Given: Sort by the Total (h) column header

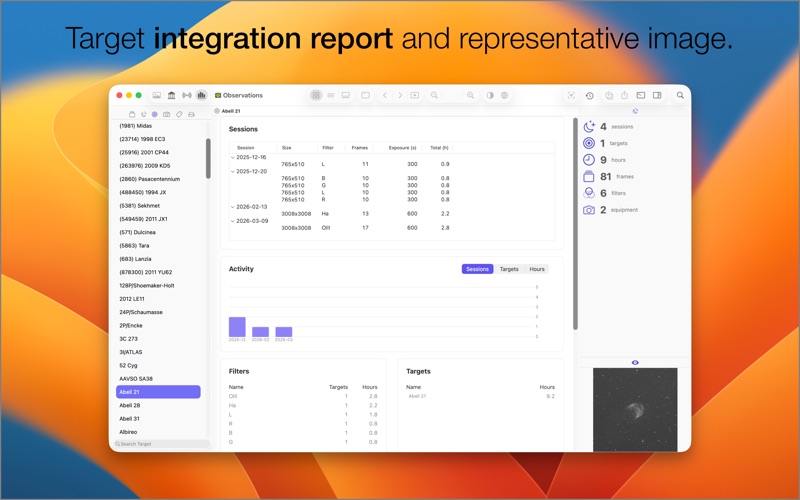Looking at the screenshot, I should tap(439, 147).
